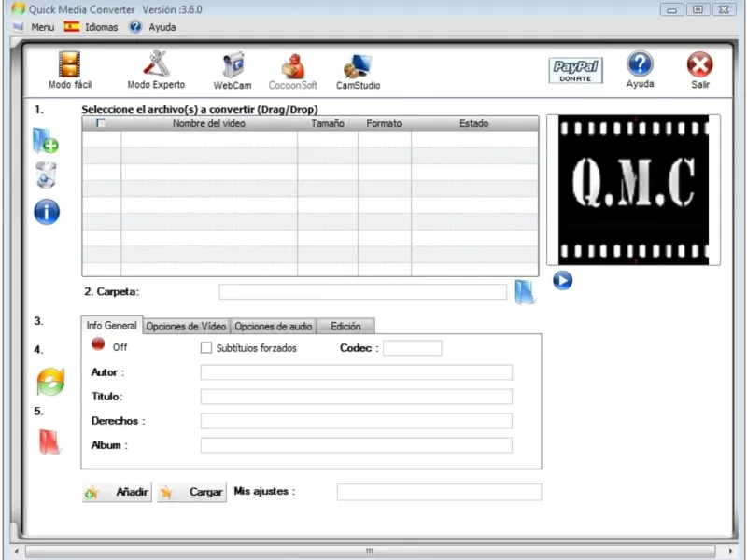Open the Ayuda menu in menu bar

(x=162, y=27)
